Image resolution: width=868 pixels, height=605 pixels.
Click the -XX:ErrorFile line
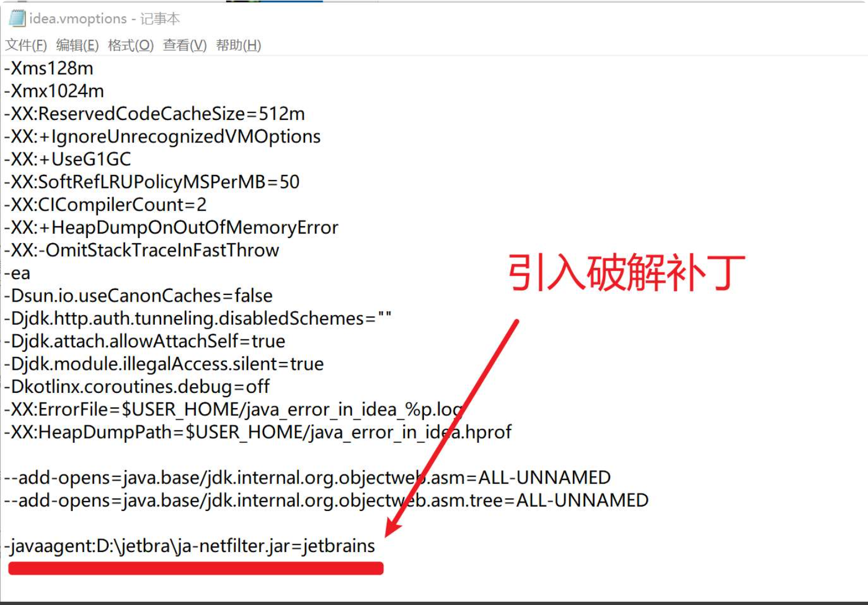[234, 410]
